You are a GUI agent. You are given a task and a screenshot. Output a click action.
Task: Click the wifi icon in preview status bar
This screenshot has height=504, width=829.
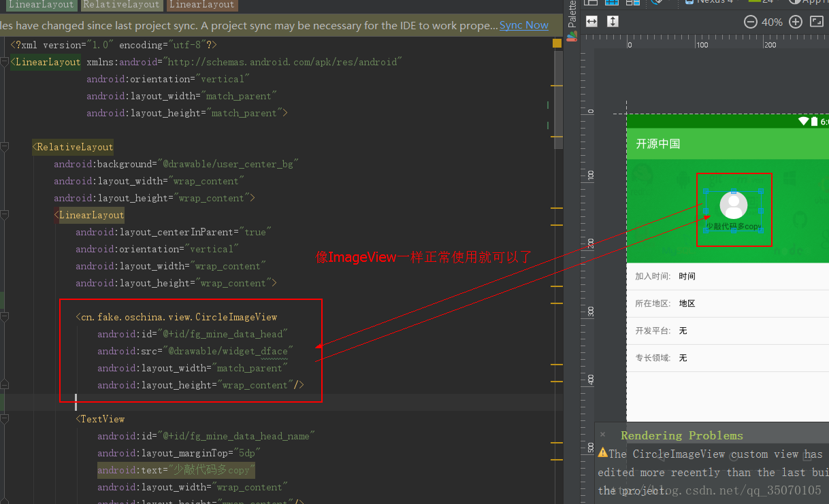[803, 121]
